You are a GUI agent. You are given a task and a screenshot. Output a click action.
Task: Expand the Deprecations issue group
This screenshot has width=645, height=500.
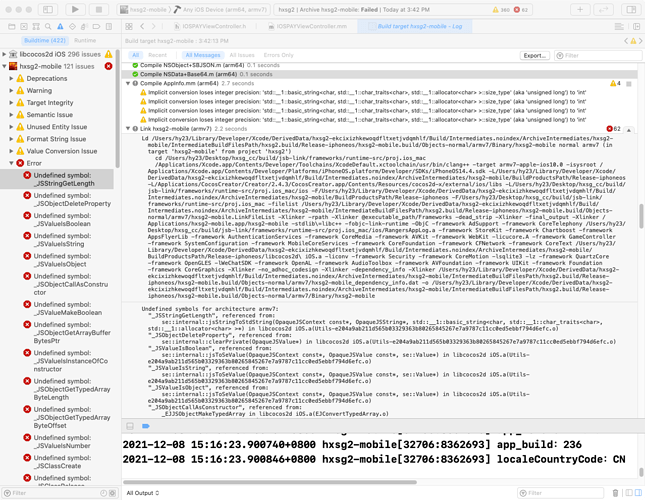[x=12, y=78]
